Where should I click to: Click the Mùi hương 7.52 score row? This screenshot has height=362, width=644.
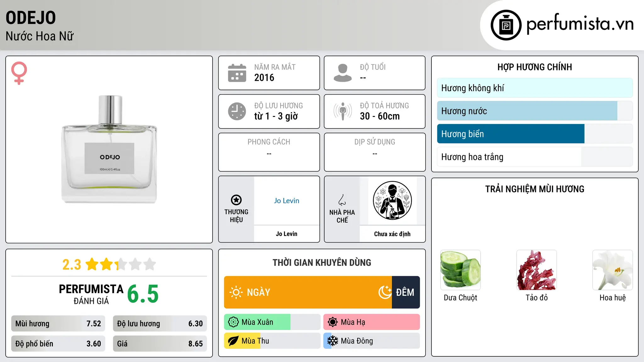58,324
